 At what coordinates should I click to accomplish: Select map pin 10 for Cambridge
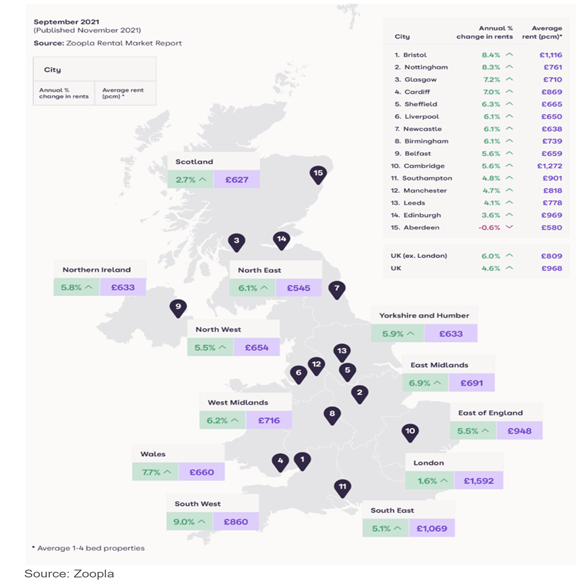pyautogui.click(x=410, y=432)
